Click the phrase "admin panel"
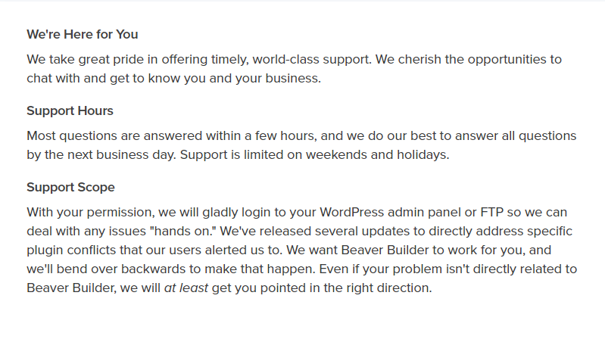 424,213
